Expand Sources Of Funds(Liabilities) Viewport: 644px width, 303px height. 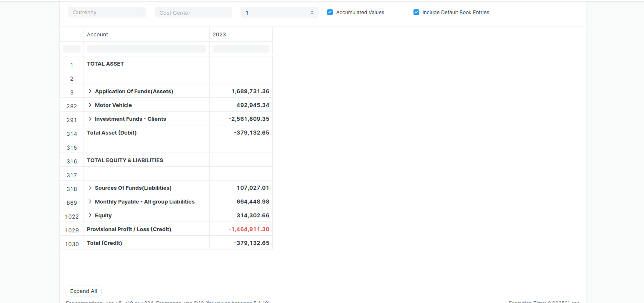coord(90,187)
